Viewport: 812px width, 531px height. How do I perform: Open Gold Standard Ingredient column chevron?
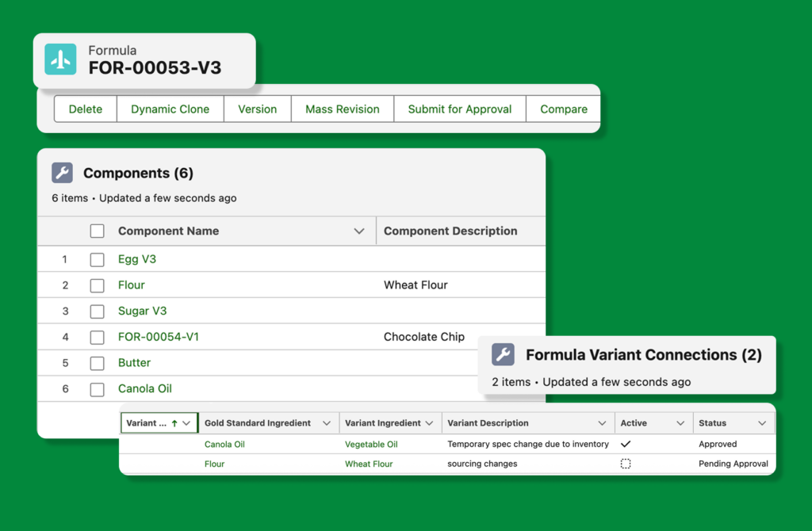(x=326, y=423)
